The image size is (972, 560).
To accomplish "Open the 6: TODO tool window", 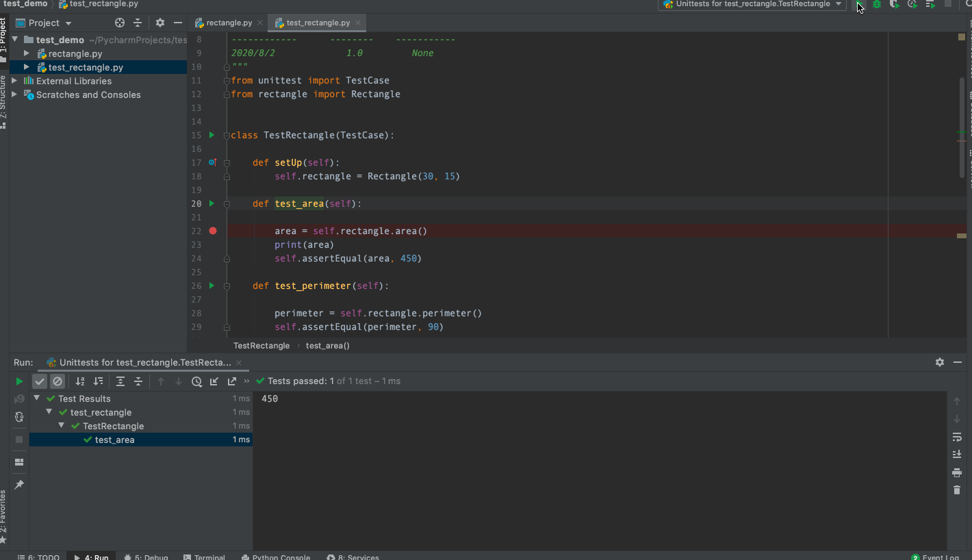I will pos(38,557).
